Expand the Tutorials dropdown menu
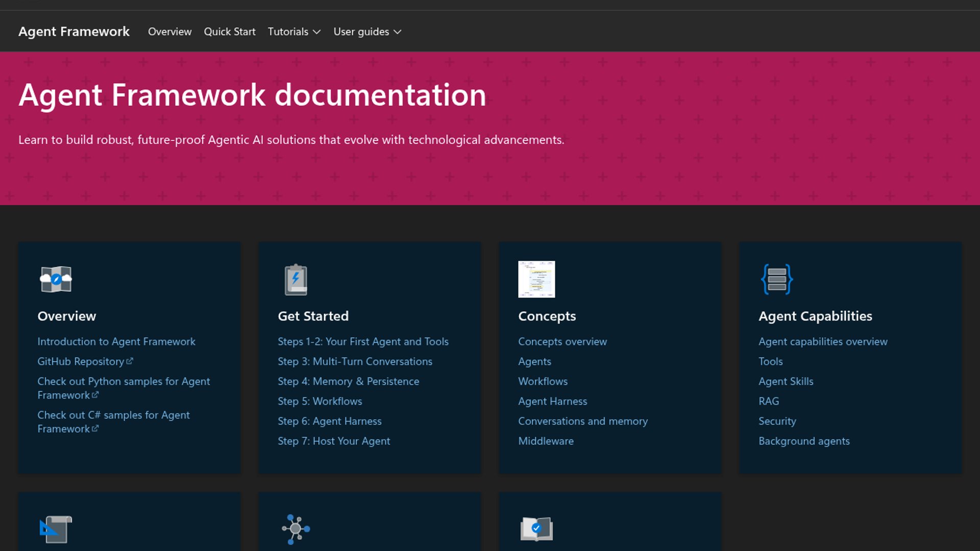Viewport: 980px width, 551px height. point(294,32)
